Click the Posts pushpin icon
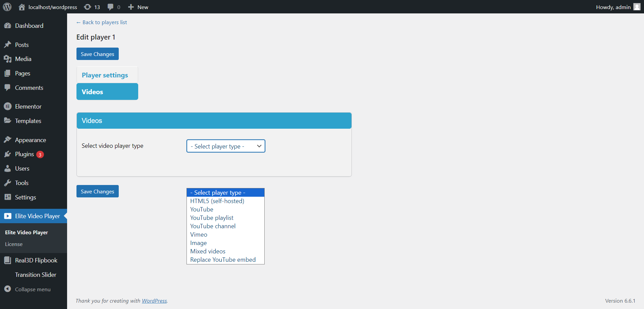This screenshot has height=309, width=644. 8,45
